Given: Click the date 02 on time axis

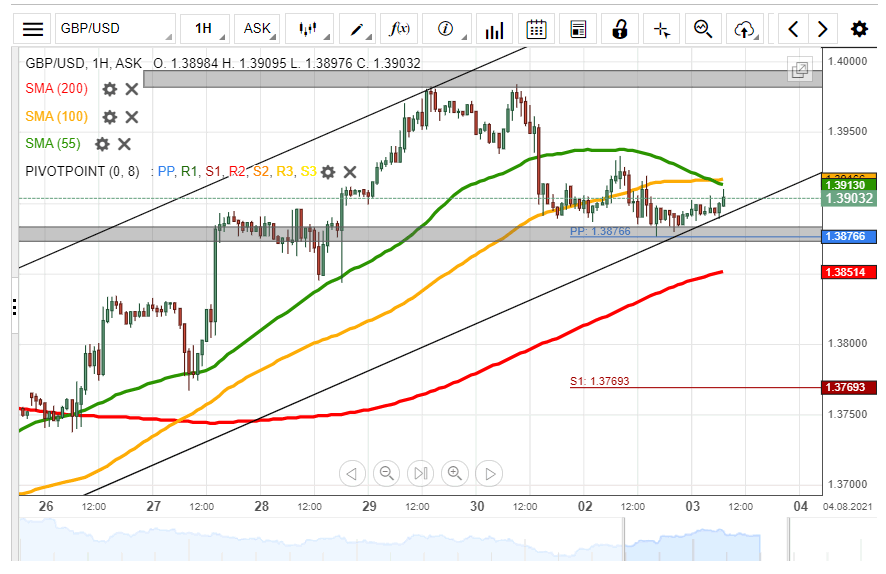Looking at the screenshot, I should (x=585, y=506).
